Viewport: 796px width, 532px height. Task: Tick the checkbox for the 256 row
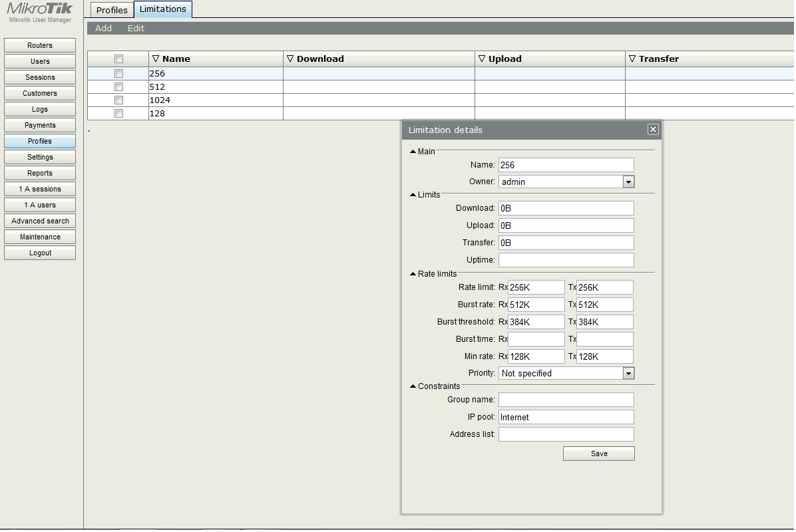(118, 73)
